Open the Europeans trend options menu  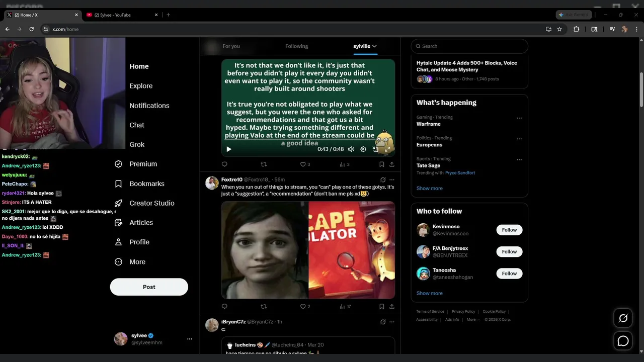[519, 139]
